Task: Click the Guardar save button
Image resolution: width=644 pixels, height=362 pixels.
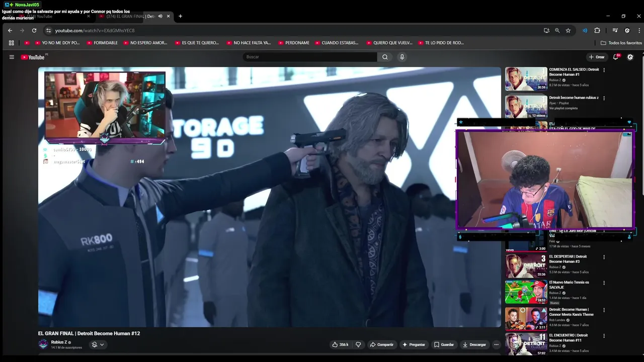Action: 444,344
